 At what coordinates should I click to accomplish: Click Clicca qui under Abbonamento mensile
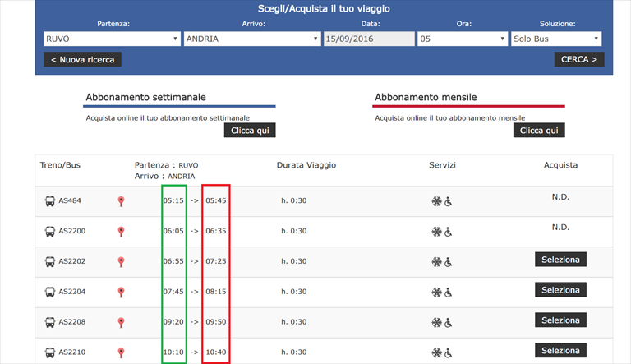point(539,131)
